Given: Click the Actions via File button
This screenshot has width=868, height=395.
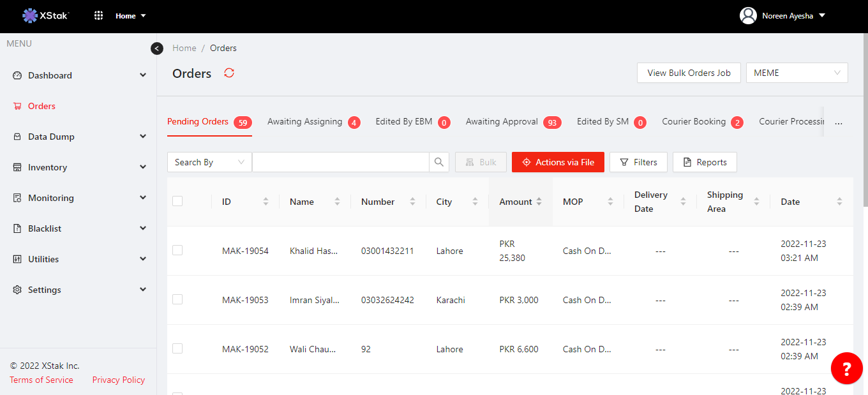Looking at the screenshot, I should [558, 162].
